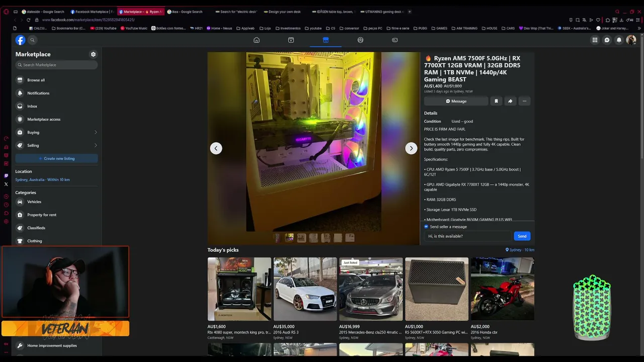Open the account profile picture menu
This screenshot has width=644, height=362.
click(x=631, y=40)
